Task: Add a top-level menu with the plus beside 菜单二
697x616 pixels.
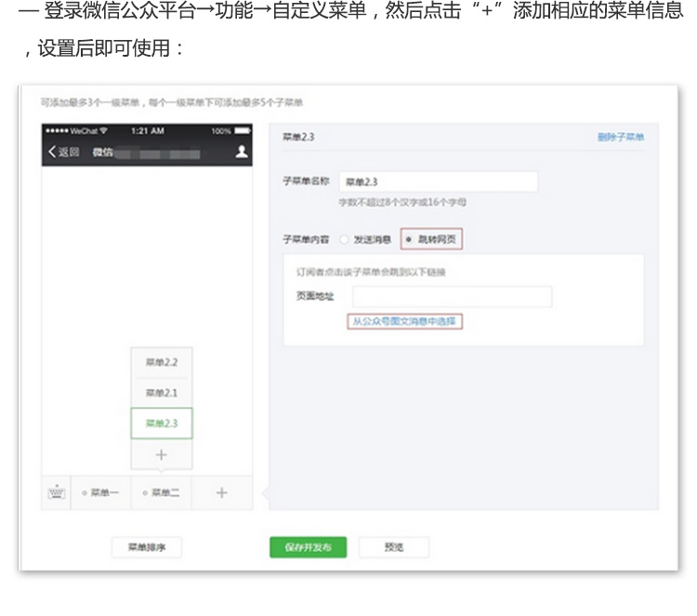Action: [221, 492]
